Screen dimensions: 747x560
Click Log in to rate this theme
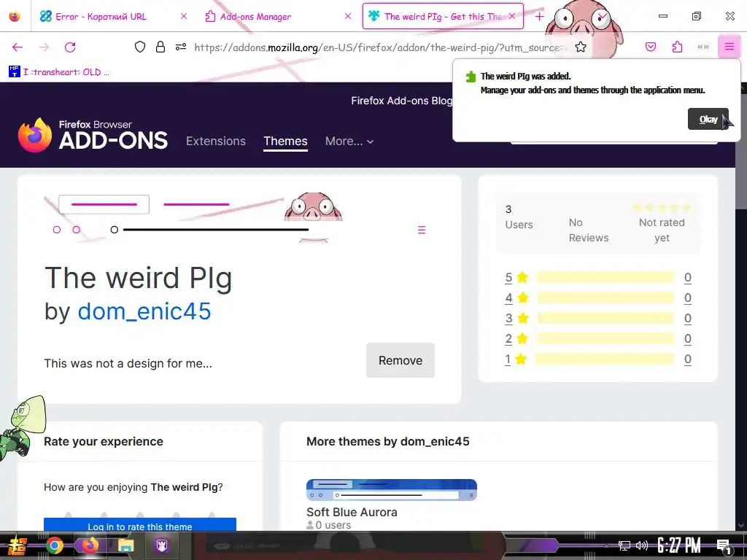pos(140,524)
